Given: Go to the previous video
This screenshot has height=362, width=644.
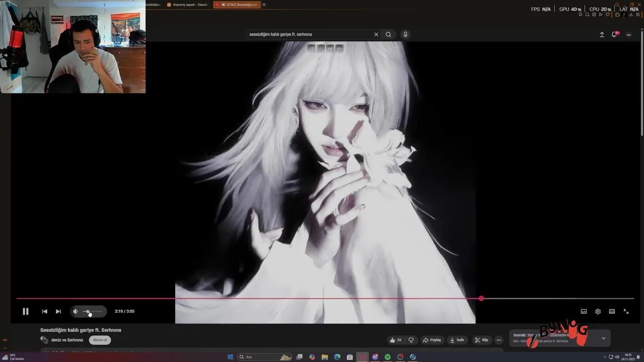Looking at the screenshot, I should tap(44, 311).
